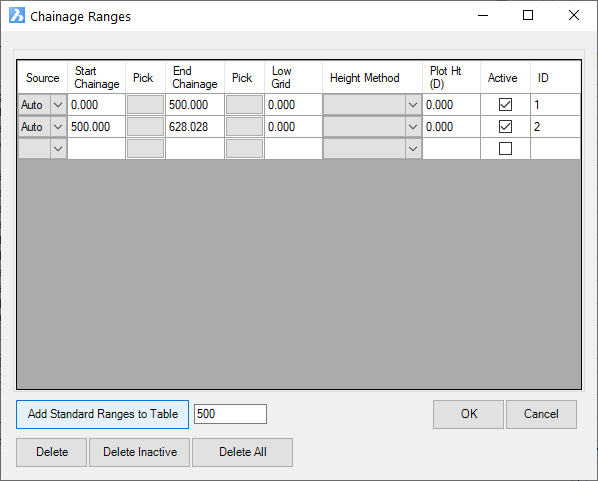
Task: Open Source dropdown in first row
Action: pos(58,105)
